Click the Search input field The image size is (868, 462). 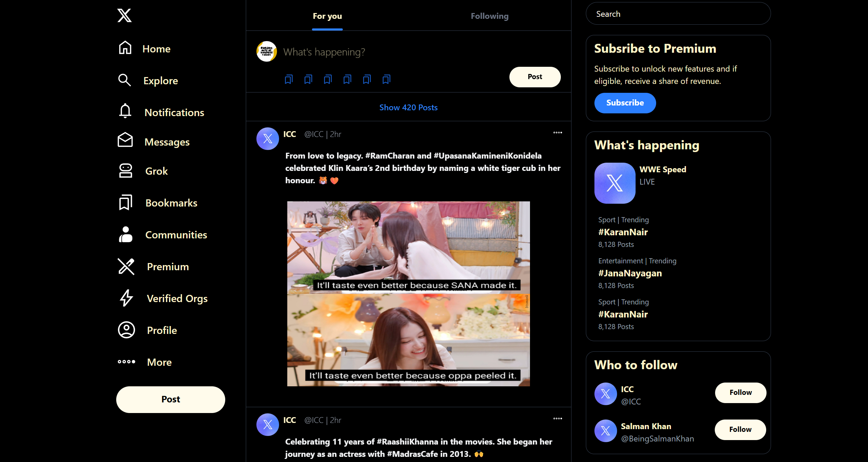point(678,14)
